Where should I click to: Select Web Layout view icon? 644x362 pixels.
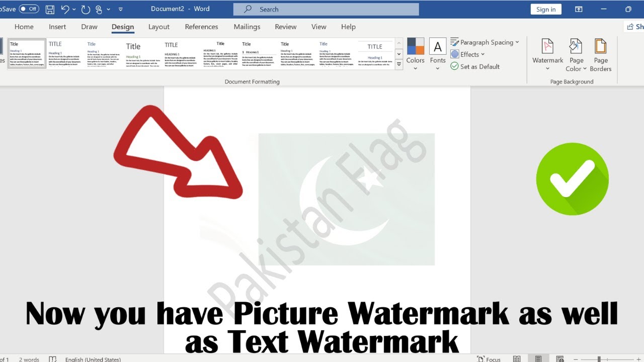point(560,359)
